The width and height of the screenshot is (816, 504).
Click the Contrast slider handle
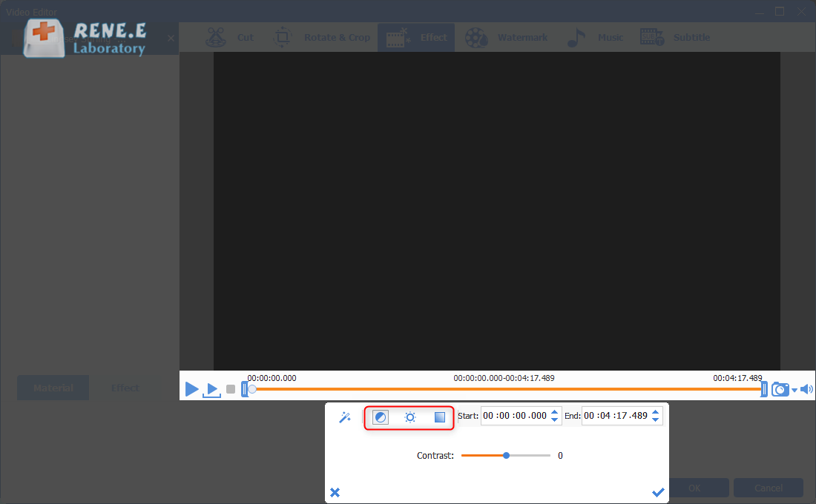pyautogui.click(x=507, y=456)
